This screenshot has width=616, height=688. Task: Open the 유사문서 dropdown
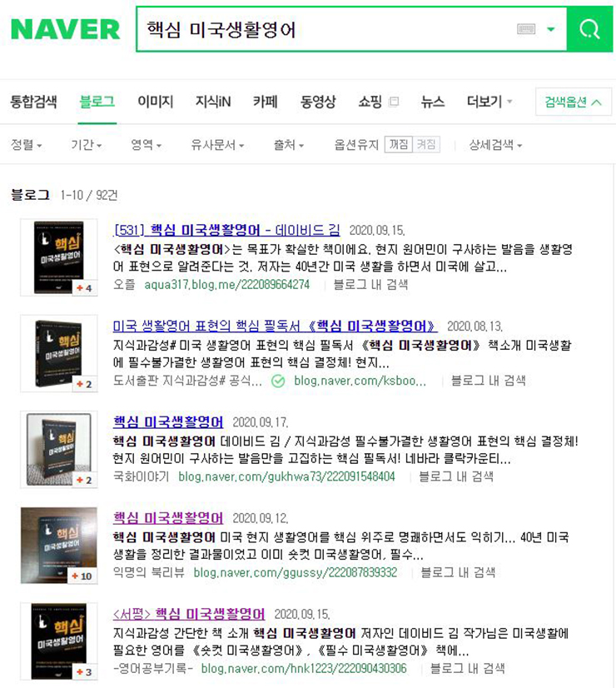(x=217, y=144)
